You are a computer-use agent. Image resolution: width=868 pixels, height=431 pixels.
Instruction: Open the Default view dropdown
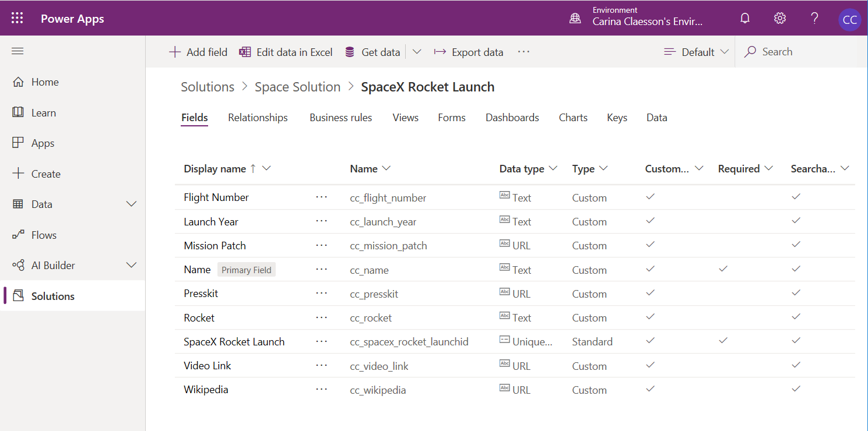pyautogui.click(x=697, y=52)
